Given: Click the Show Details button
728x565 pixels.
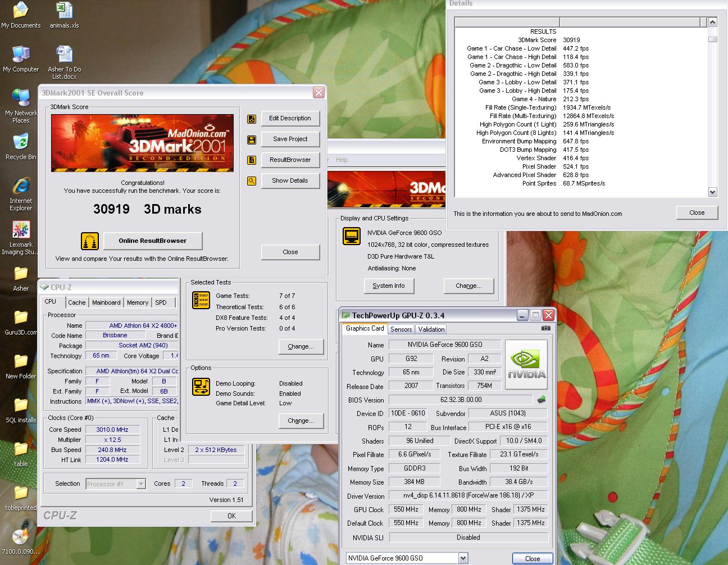Looking at the screenshot, I should click(x=290, y=181).
